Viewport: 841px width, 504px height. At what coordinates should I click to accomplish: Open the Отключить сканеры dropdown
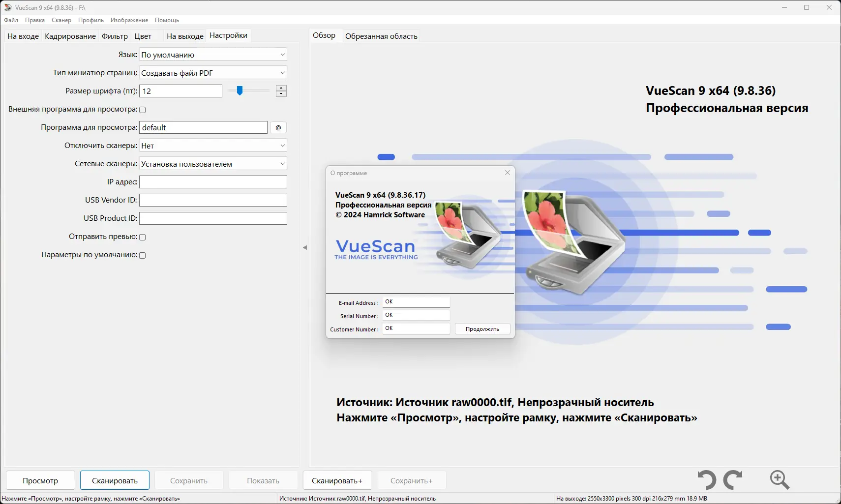213,146
